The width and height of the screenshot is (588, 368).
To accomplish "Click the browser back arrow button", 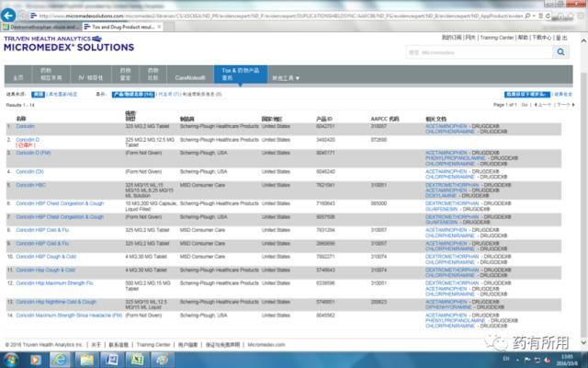I will (8, 16).
